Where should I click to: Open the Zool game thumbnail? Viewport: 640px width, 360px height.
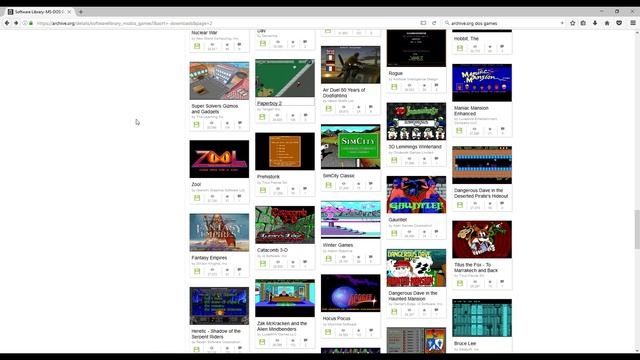pos(219,159)
